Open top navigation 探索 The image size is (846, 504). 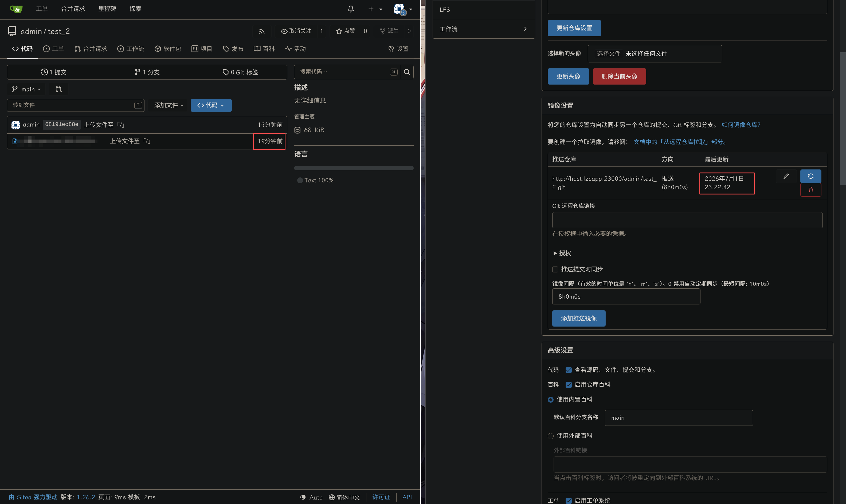(135, 9)
